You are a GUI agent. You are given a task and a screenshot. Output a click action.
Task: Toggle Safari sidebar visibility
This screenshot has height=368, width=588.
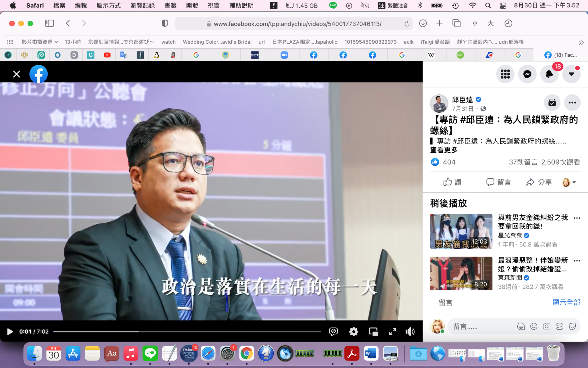point(49,23)
